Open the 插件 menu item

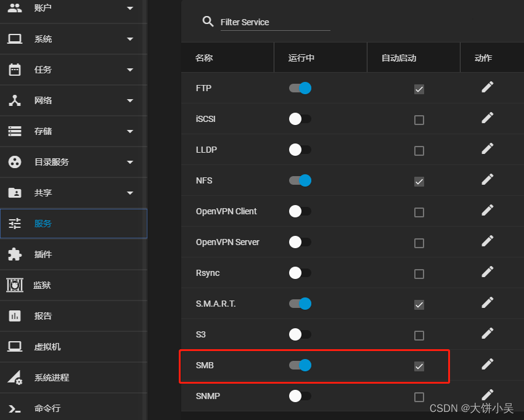[73, 254]
